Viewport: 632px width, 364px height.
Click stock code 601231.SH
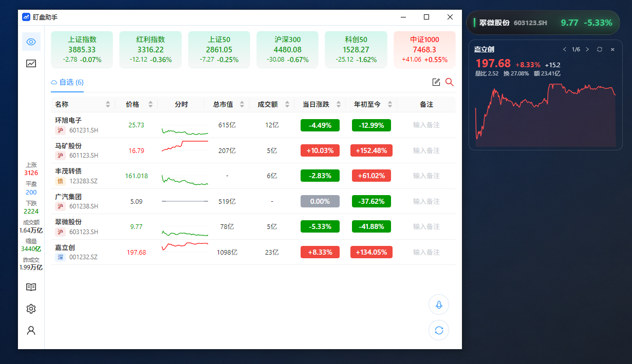click(x=84, y=130)
